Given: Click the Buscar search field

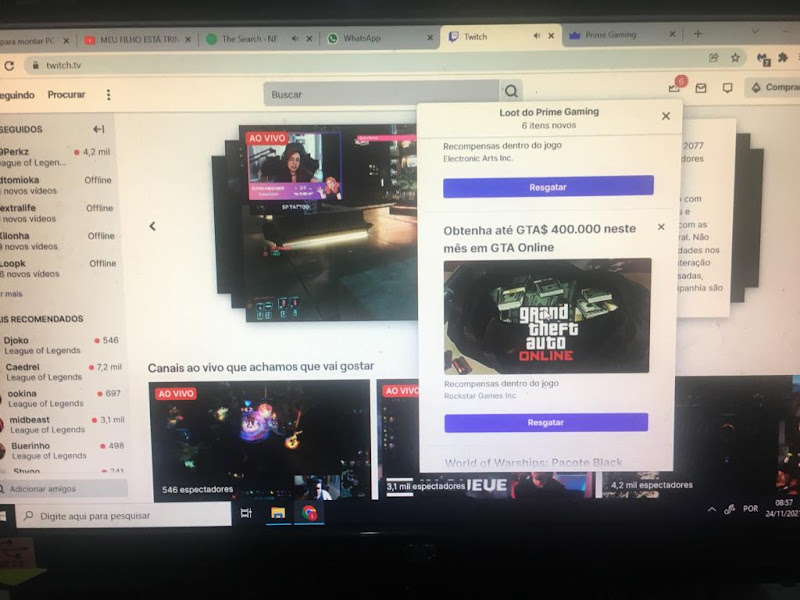Looking at the screenshot, I should point(381,93).
